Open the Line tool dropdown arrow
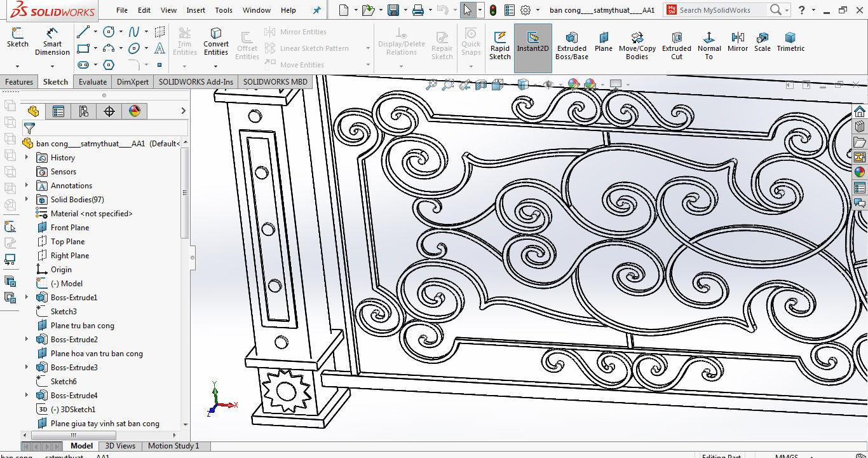The width and height of the screenshot is (868, 458). click(x=95, y=32)
